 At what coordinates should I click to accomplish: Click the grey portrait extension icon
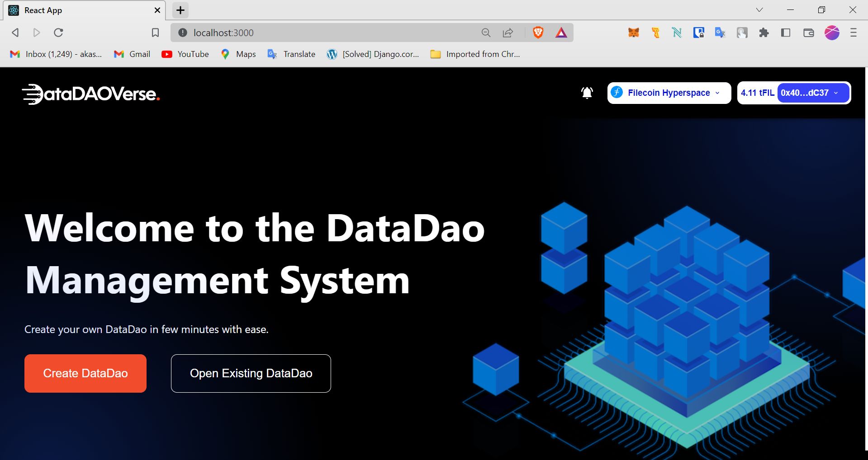tap(742, 33)
